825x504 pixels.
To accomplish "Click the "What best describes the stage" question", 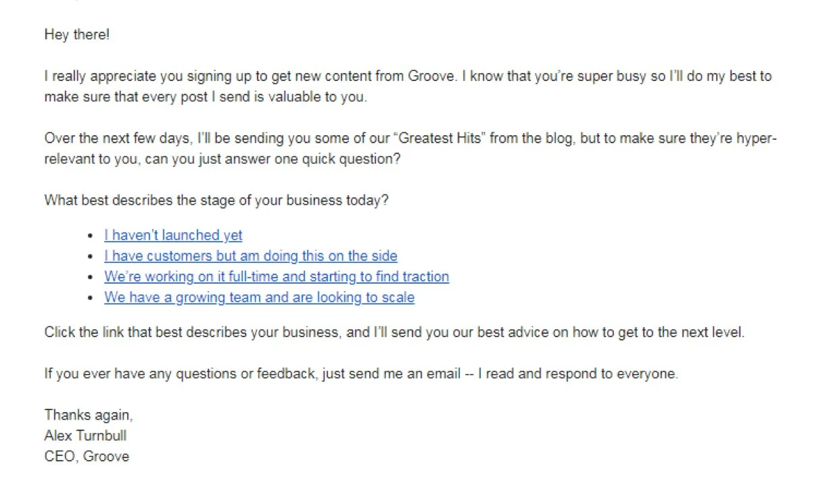I will click(x=216, y=201).
